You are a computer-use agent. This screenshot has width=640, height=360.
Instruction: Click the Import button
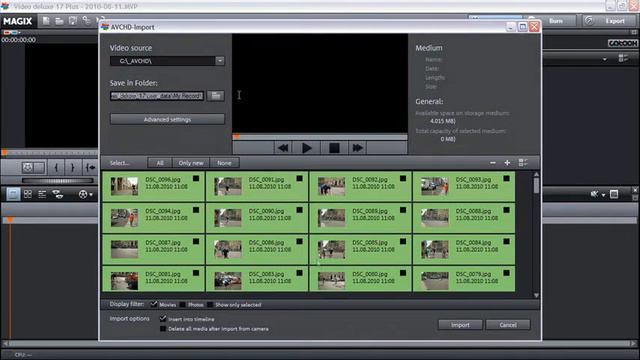(x=460, y=325)
